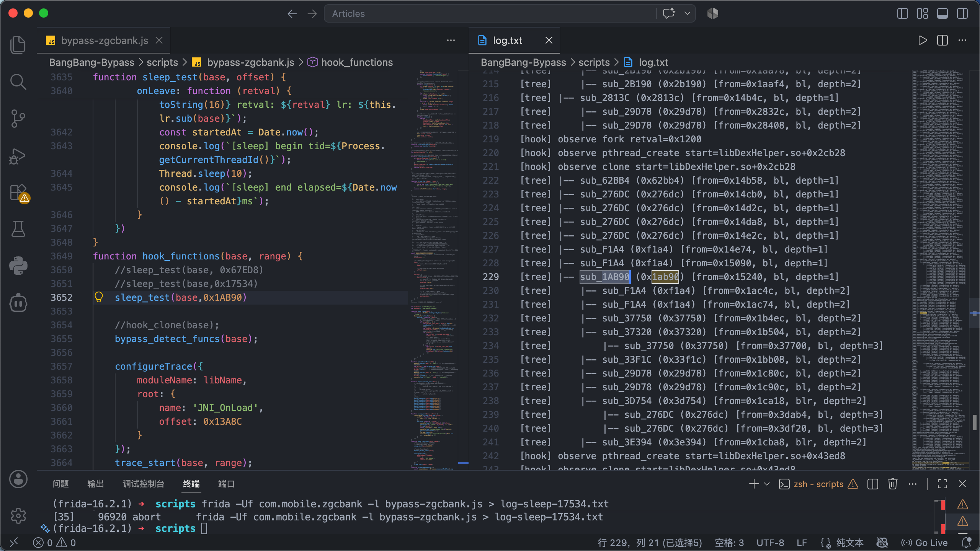
Task: Click the round extension icon beside the search bar
Action: [712, 13]
